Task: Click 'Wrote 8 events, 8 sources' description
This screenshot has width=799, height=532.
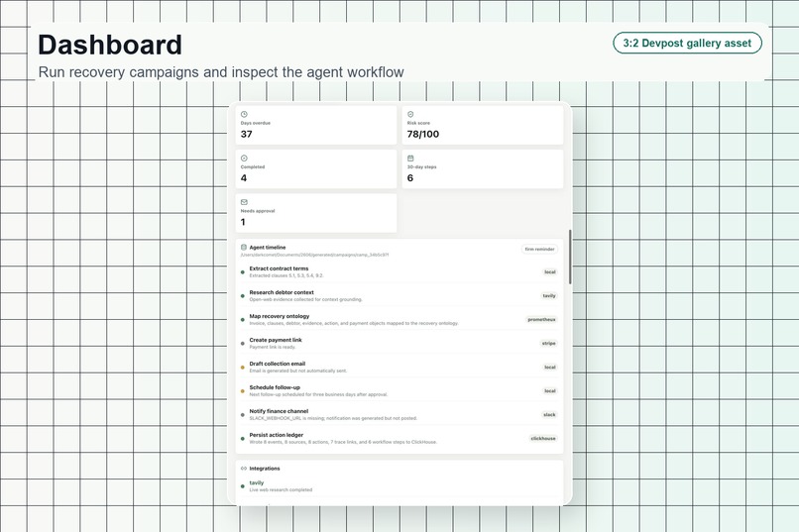Action: [x=343, y=442]
